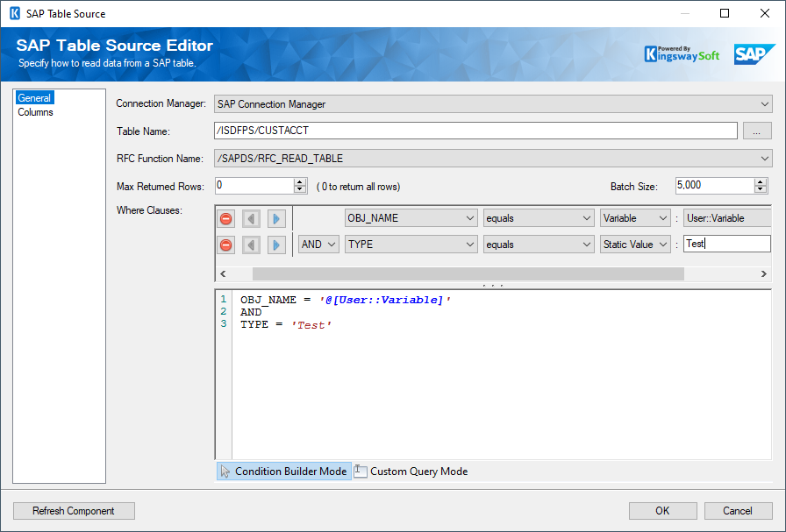786x532 pixels.
Task: Select the General page in left list
Action: (x=34, y=97)
